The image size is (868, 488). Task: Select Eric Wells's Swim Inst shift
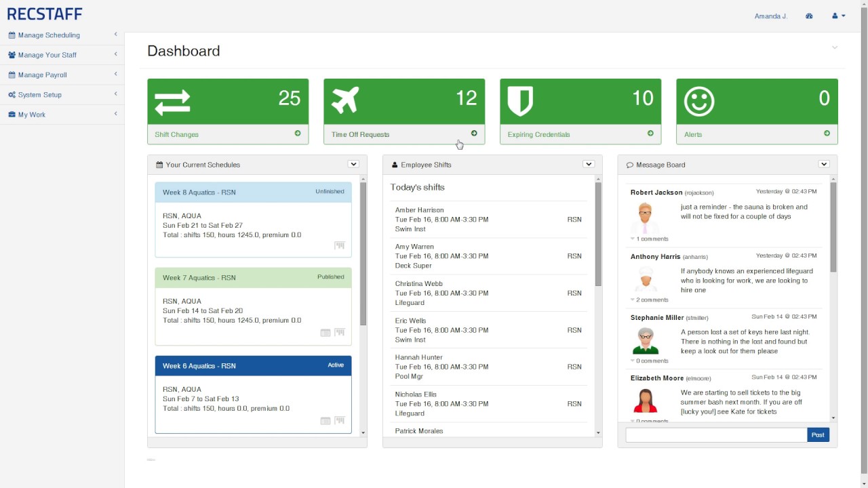[489, 330]
